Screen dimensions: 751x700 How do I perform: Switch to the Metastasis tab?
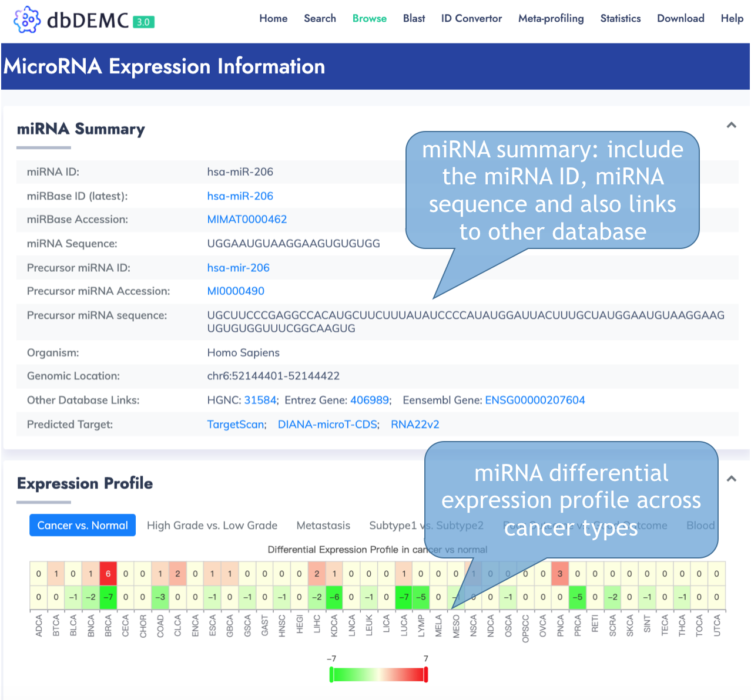pyautogui.click(x=323, y=525)
